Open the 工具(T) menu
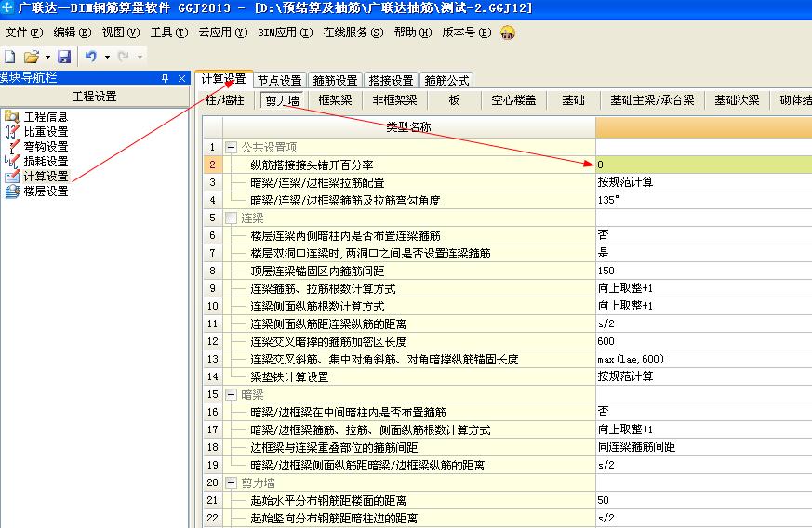Screen dimensions: 812x528 click(169, 33)
